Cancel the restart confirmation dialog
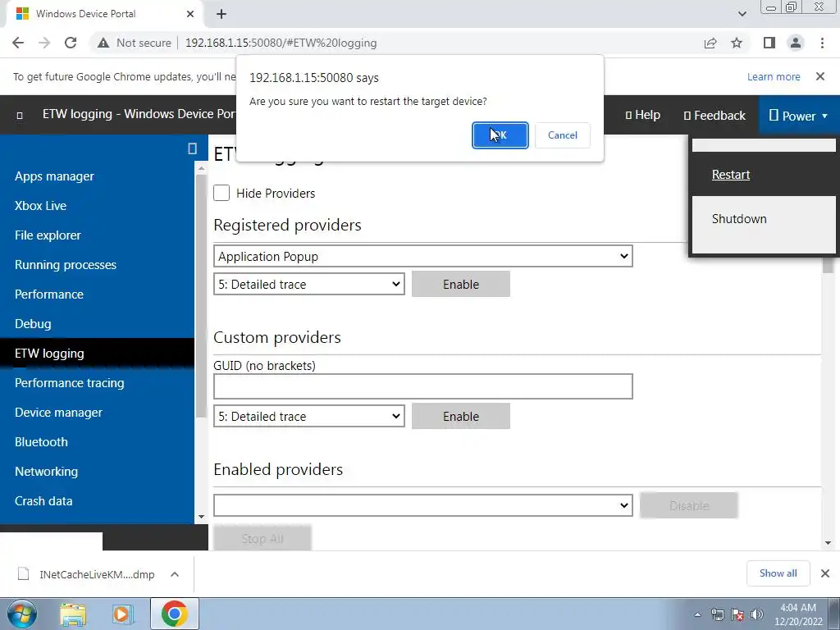Viewport: 840px width, 630px height. coord(563,135)
